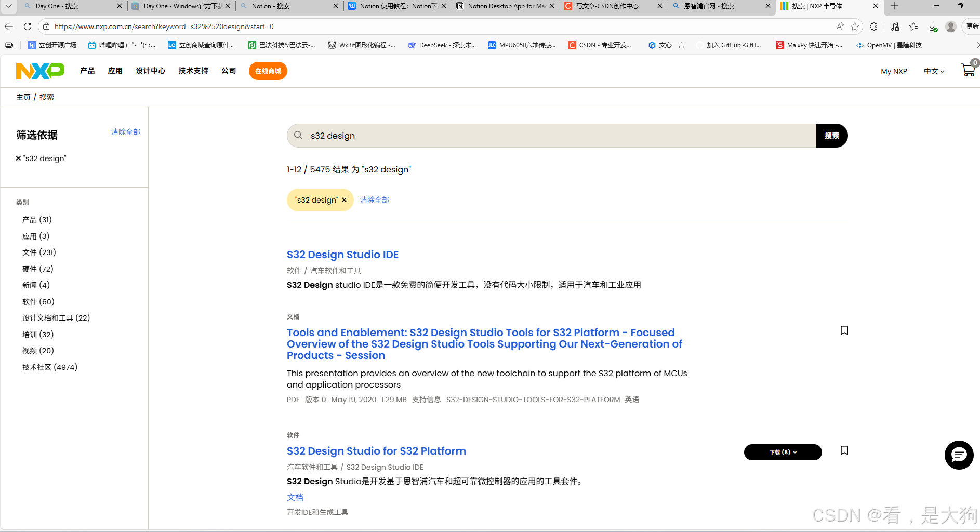Reload the page with refresh icon
Viewport: 980px width, 532px height.
(28, 26)
